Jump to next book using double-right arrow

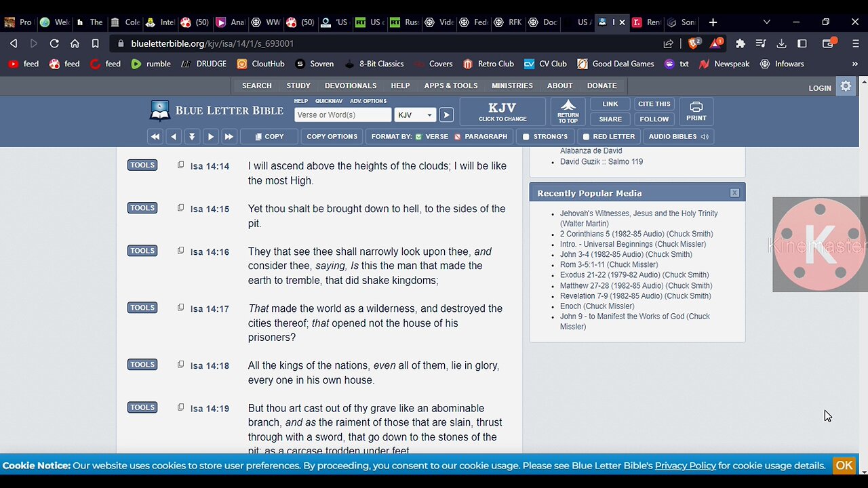click(229, 136)
